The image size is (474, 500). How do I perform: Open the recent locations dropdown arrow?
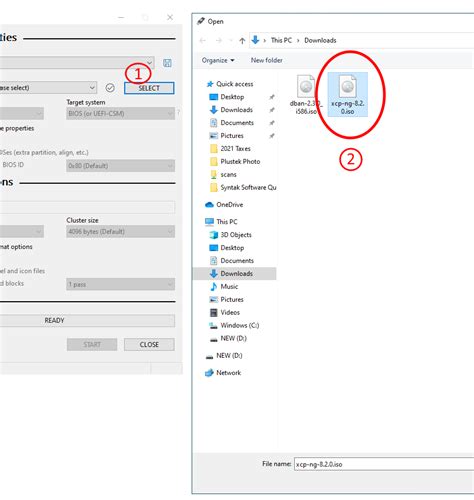pos(231,41)
